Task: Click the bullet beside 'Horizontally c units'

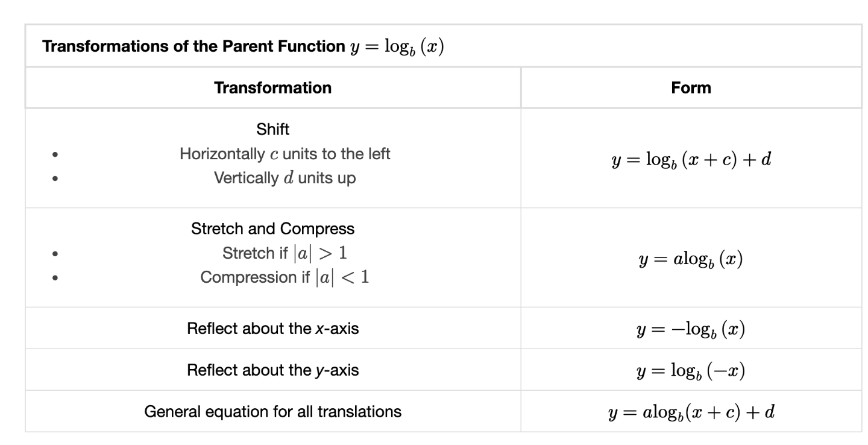Action: click(x=55, y=154)
